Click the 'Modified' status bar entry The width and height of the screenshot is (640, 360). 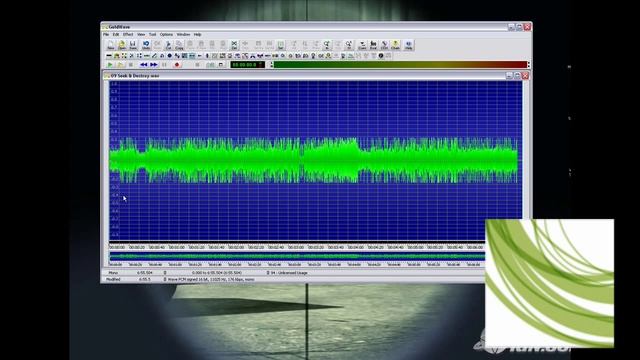pyautogui.click(x=113, y=280)
